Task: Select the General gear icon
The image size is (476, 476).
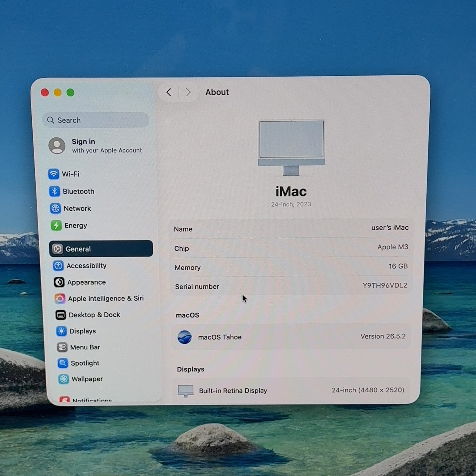Action: coord(57,249)
